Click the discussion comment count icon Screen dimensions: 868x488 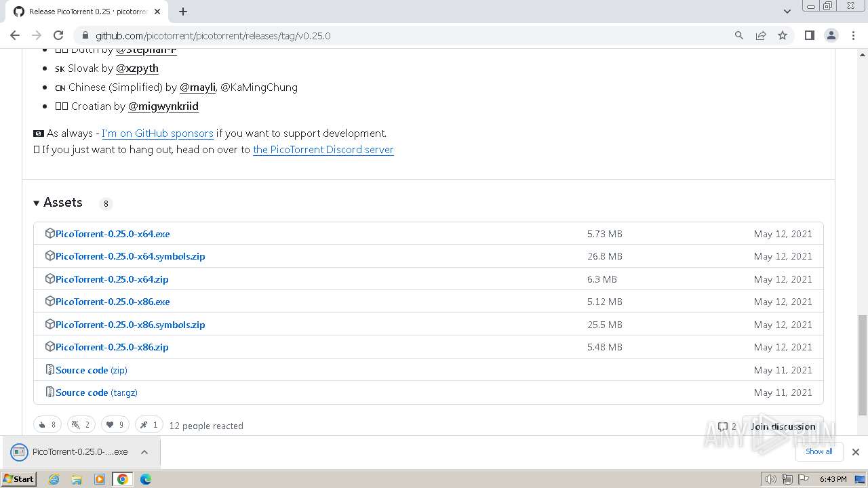723,426
